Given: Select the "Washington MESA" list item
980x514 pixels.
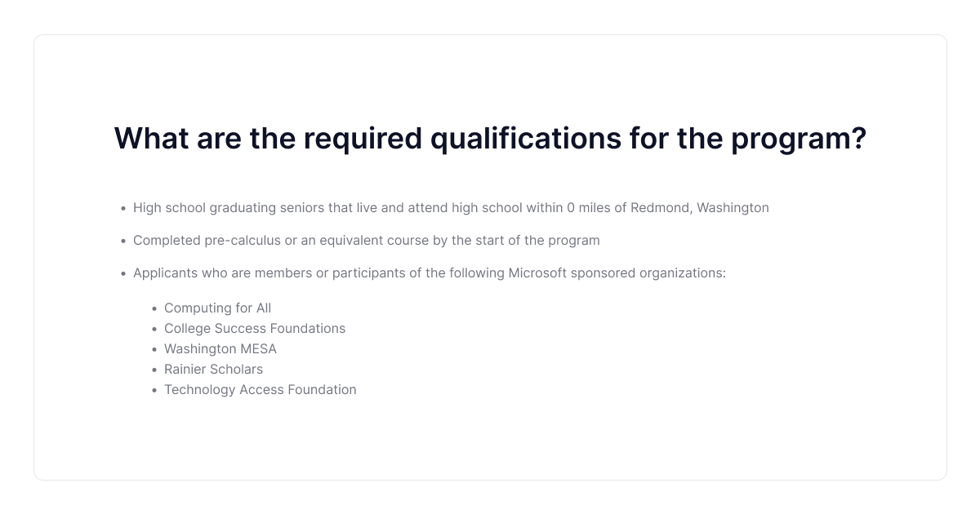Looking at the screenshot, I should [220, 348].
